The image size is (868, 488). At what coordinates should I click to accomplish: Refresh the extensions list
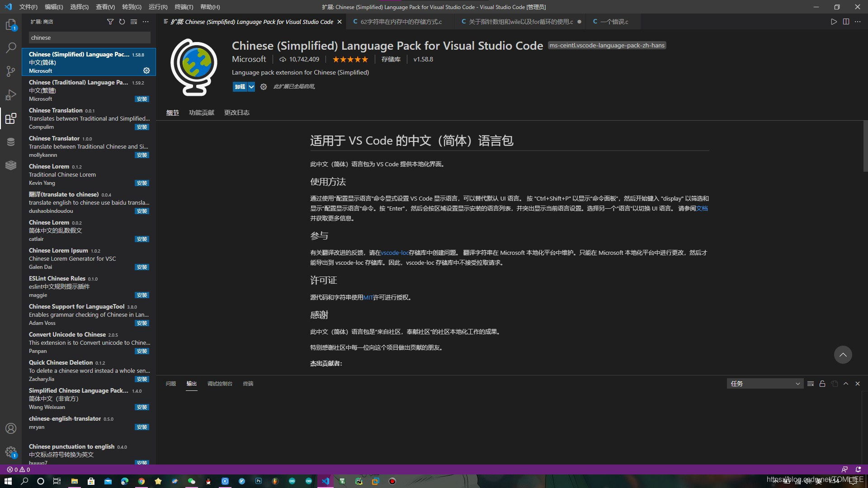pyautogui.click(x=122, y=22)
